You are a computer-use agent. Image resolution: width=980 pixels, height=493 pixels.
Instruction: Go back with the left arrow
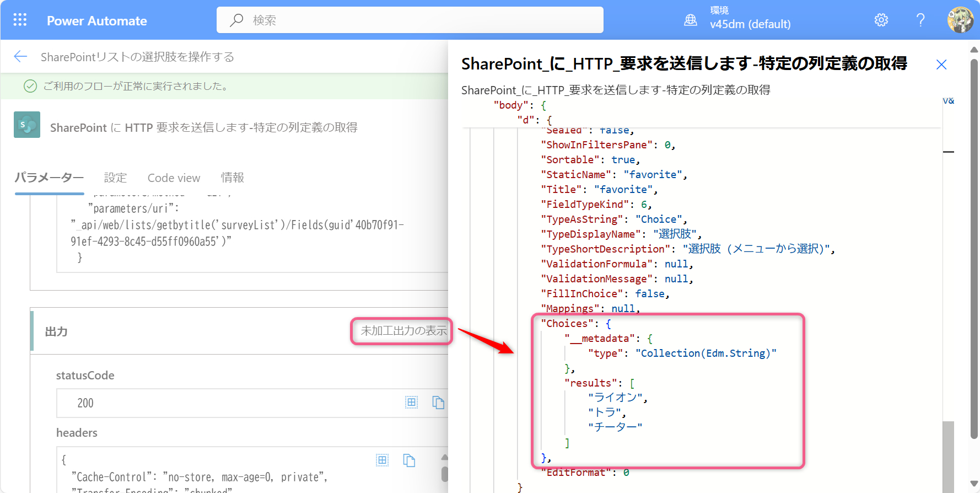pos(20,56)
